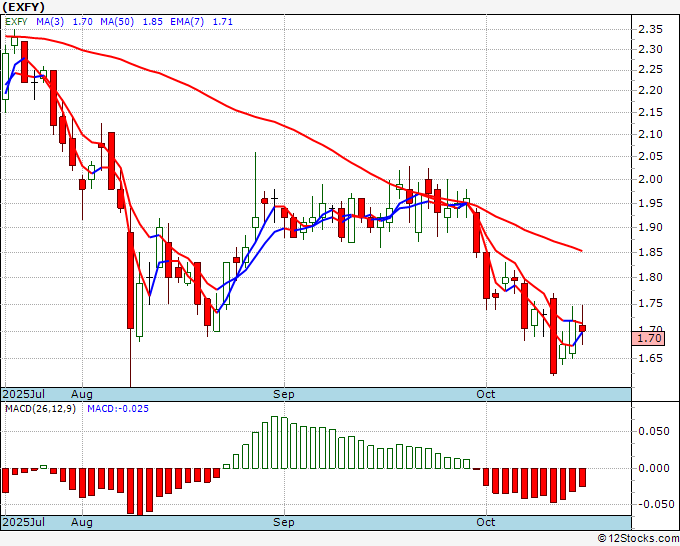Click the EMA(7) legend label
Screen dimensions: 680x546
point(187,21)
